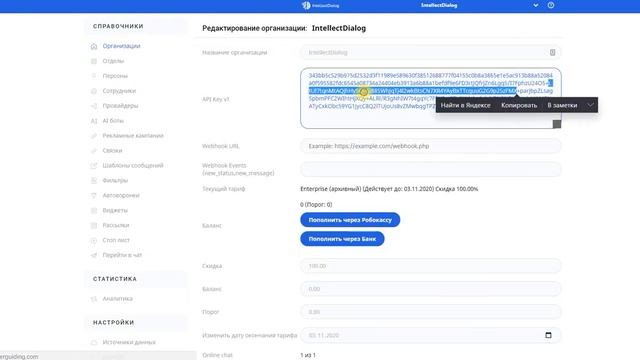640x360 pixels.
Task: Click the Автоворонки funnel icon
Action: pos(94,196)
